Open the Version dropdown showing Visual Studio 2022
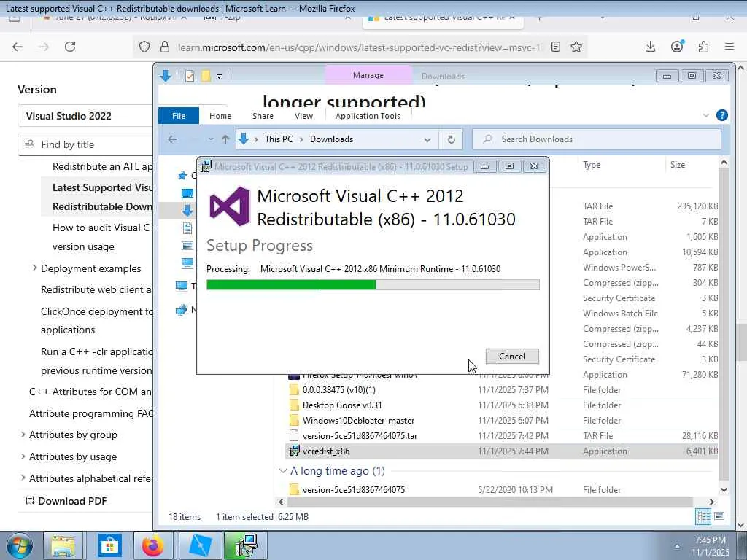Screen dimensions: 747x560 coord(85,116)
